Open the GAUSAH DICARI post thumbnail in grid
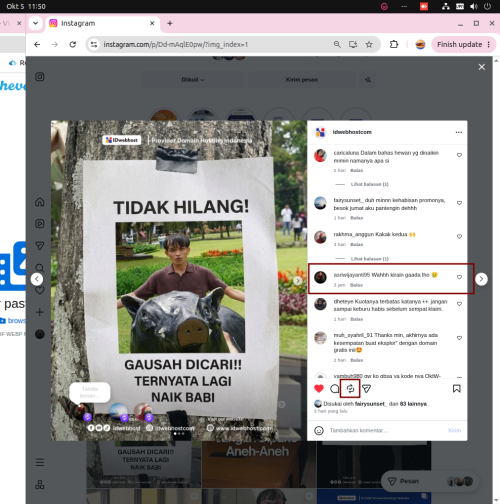Viewport: 500px width, 504px height. click(144, 464)
